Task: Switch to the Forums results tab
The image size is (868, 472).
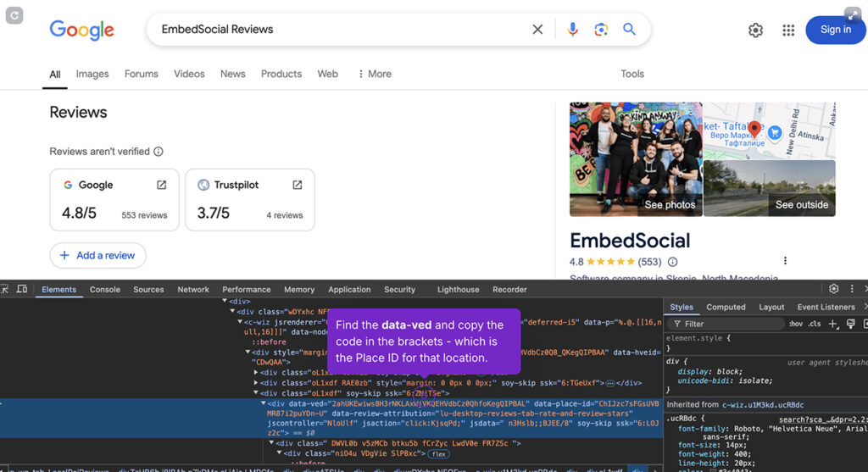Action: [x=142, y=74]
